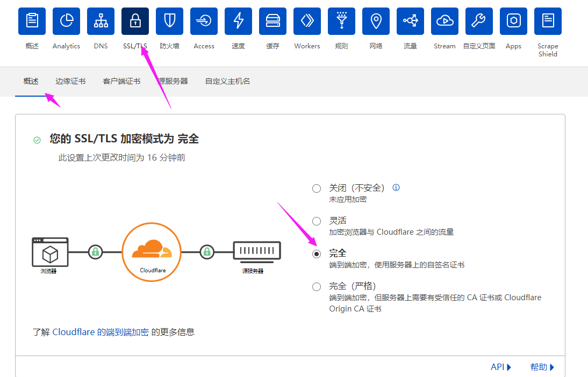Image resolution: width=588 pixels, height=377 pixels.
Task: Open the 网络 location pin icon
Action: [376, 21]
